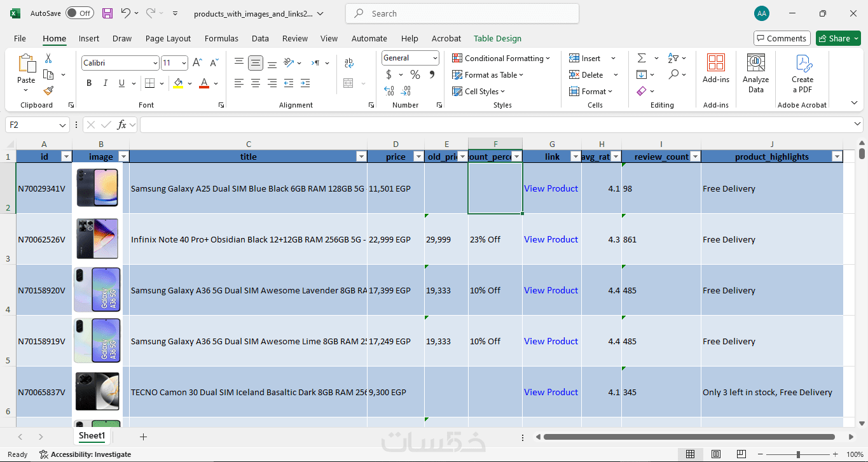Toggle Center horizontal alignment
This screenshot has width=868, height=462.
(x=256, y=83)
